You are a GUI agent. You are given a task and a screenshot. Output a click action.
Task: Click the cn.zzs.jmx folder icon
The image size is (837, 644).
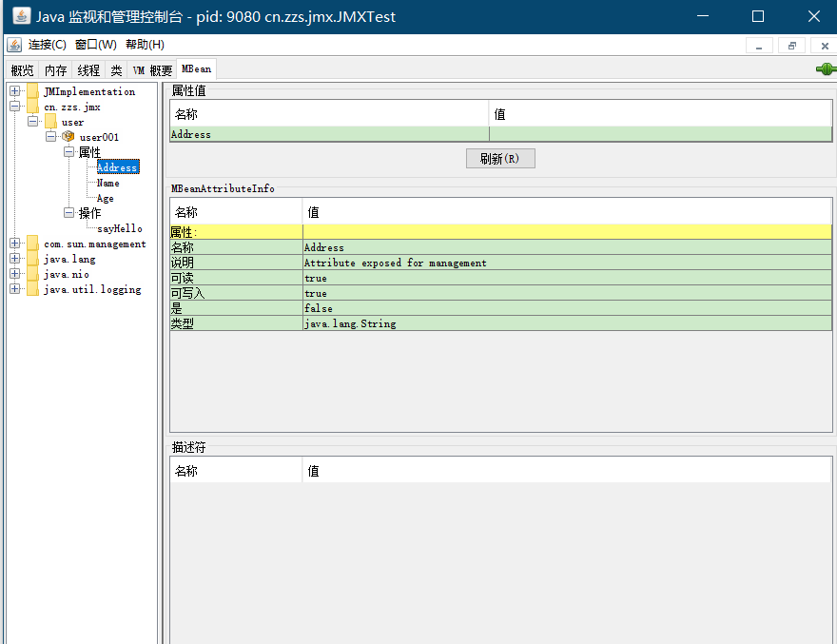click(32, 107)
